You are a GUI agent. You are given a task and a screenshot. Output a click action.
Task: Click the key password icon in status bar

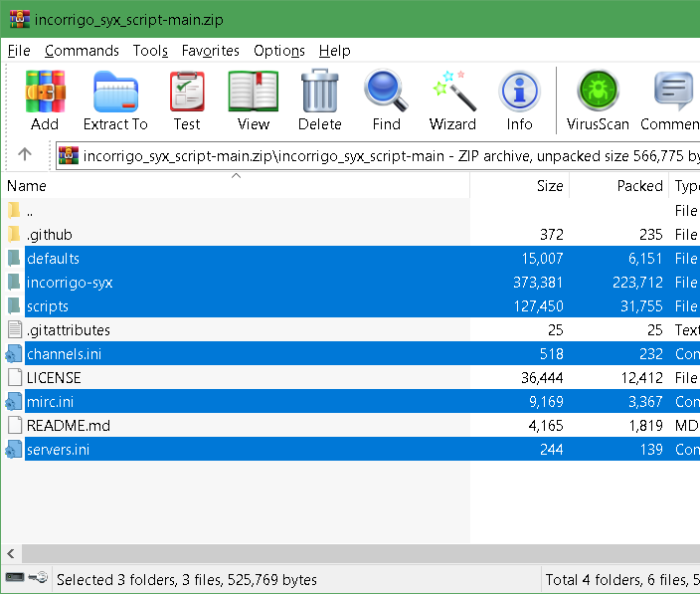tap(38, 577)
